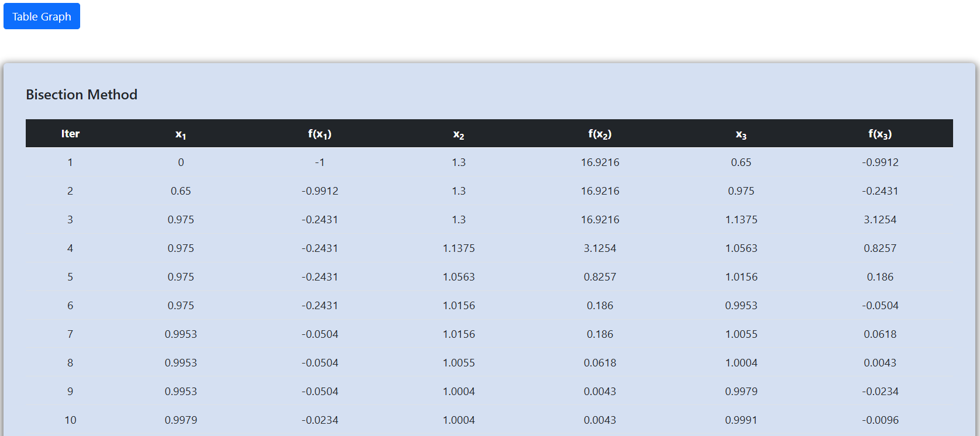
Task: Click iteration number 10 in the Iter column
Action: (x=70, y=420)
